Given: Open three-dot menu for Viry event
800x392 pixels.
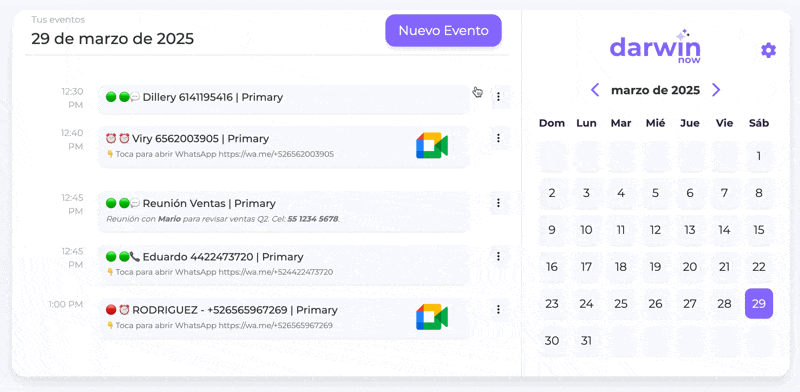Looking at the screenshot, I should (x=498, y=138).
